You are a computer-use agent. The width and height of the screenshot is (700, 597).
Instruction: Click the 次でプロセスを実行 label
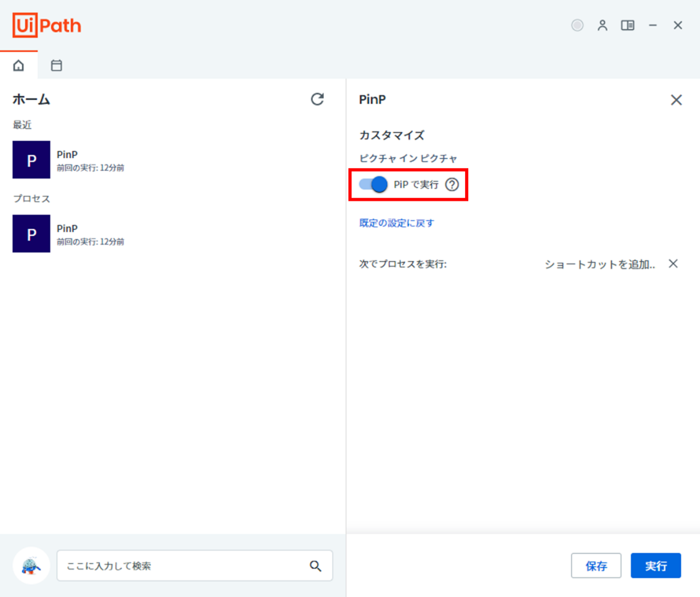click(x=403, y=264)
